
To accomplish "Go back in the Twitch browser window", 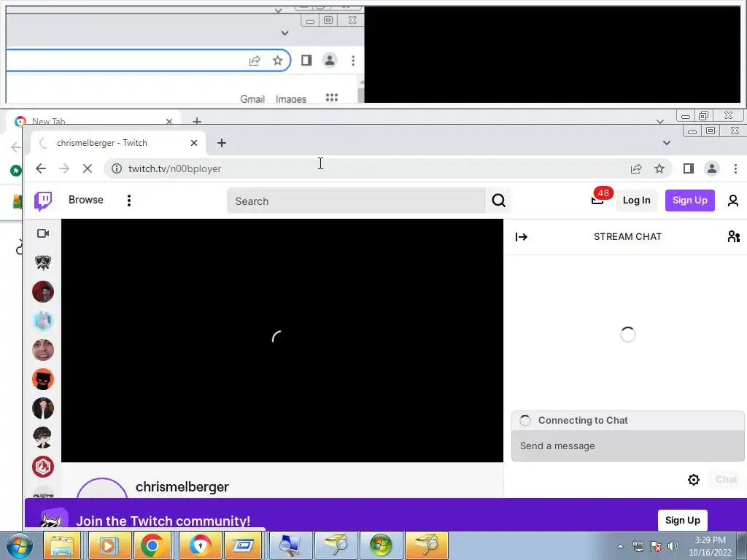I will coord(41,168).
